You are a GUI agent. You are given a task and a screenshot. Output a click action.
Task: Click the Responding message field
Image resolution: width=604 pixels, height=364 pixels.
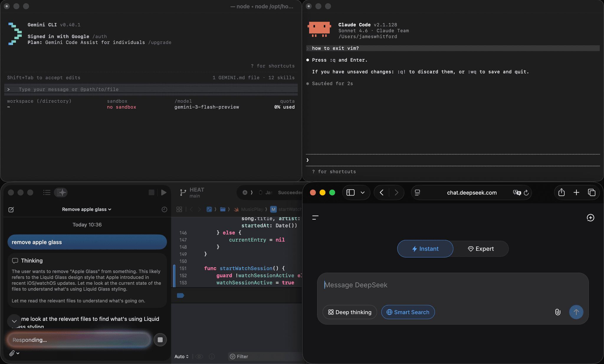coord(79,340)
